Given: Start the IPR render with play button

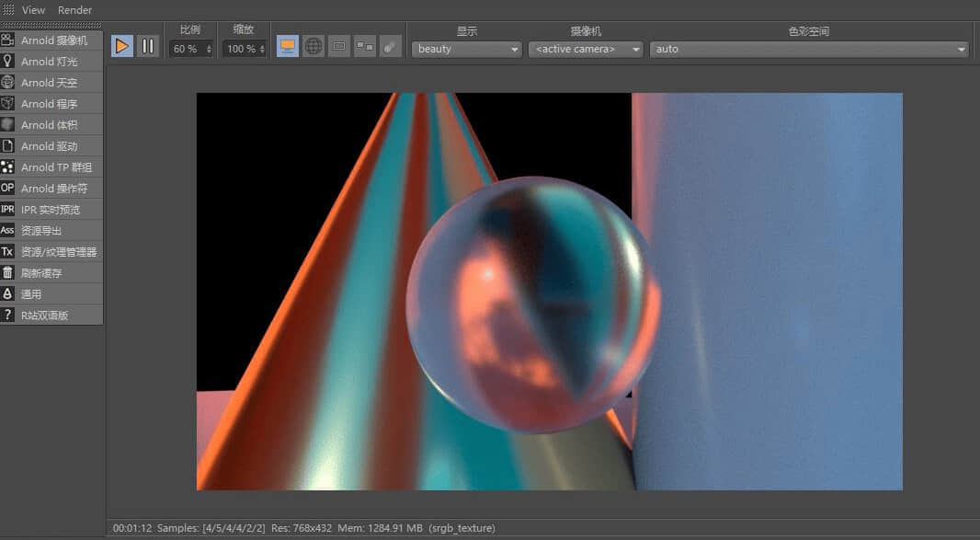Looking at the screenshot, I should click(122, 46).
